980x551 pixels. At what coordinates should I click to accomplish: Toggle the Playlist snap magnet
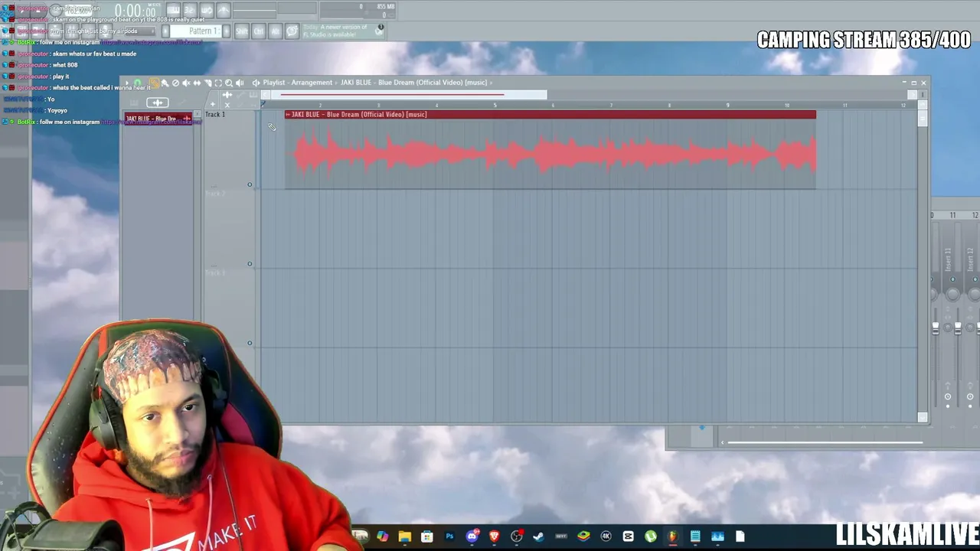point(138,83)
